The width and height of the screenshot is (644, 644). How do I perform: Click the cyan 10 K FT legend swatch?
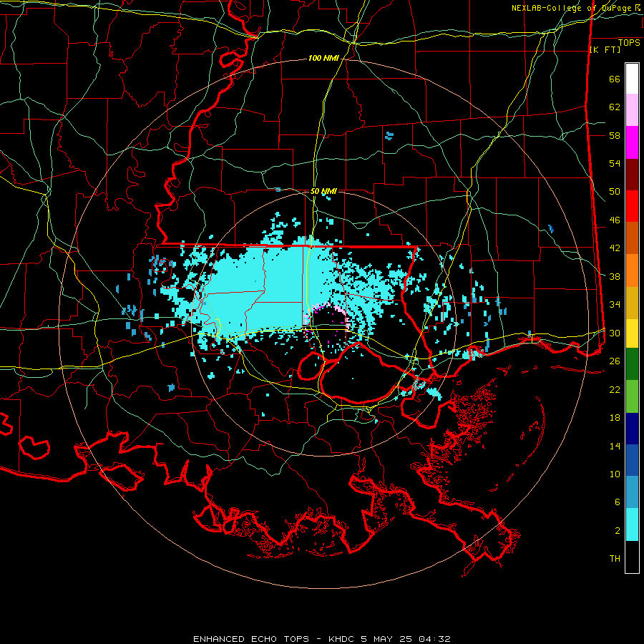point(632,525)
